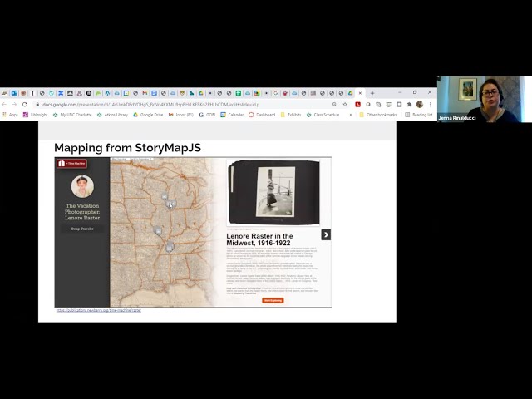Open the Other bookmarks folder
Screen dimensions: 532x399
click(377, 115)
